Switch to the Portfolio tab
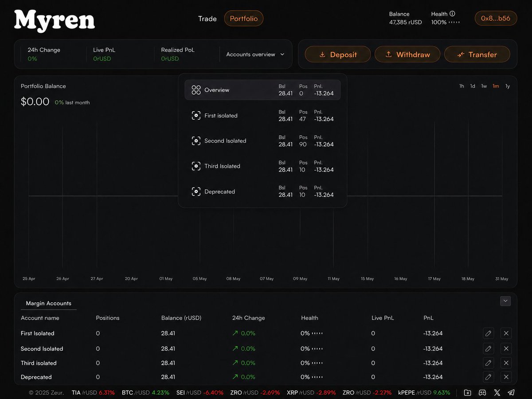 [x=244, y=19]
